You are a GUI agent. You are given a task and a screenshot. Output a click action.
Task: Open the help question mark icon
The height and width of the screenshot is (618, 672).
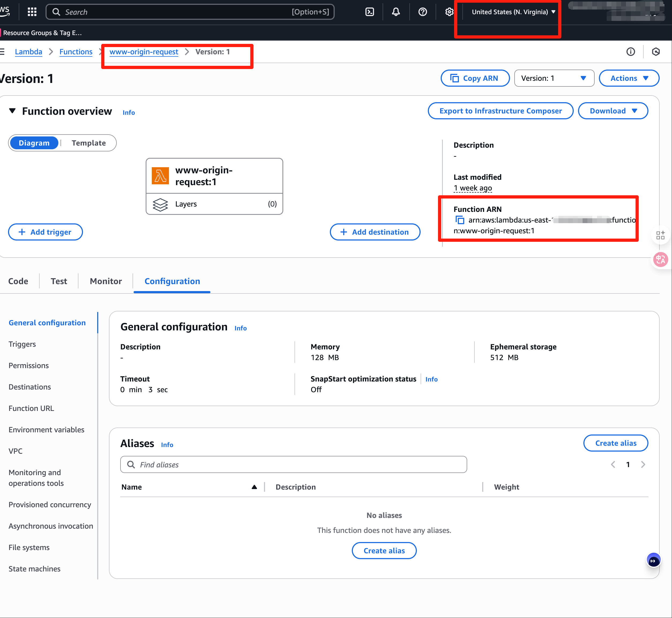coord(423,12)
